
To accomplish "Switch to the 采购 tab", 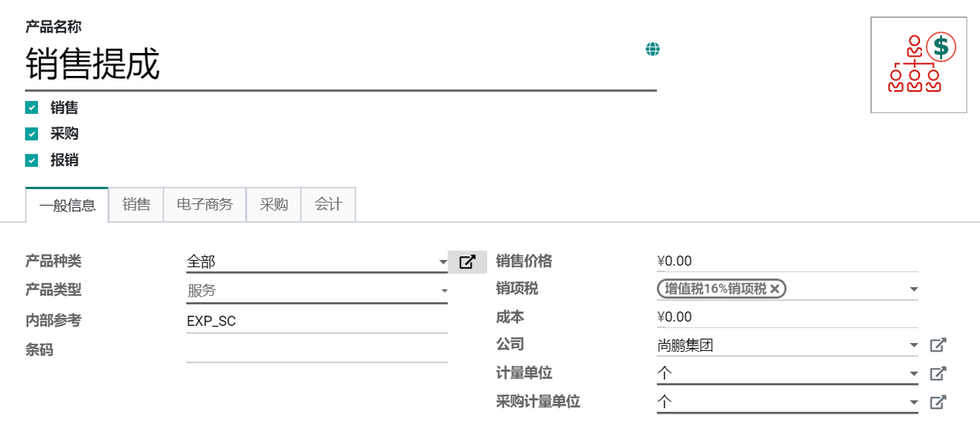I will coord(273,205).
